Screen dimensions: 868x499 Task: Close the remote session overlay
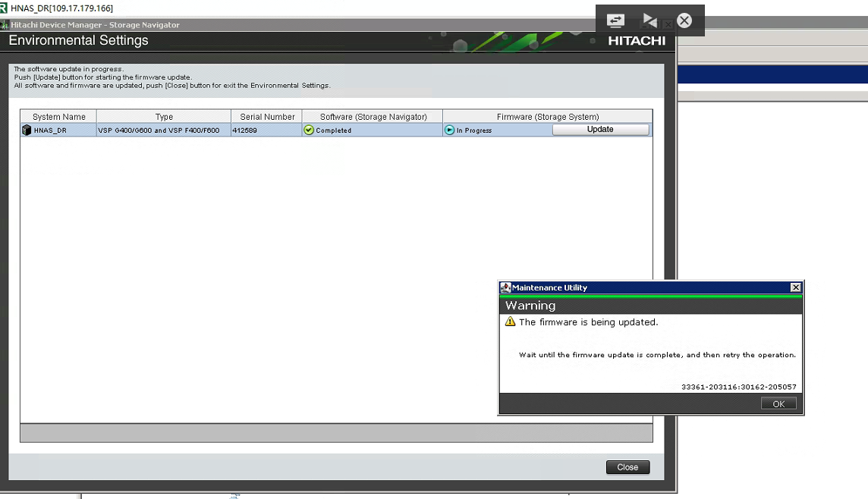(x=684, y=20)
